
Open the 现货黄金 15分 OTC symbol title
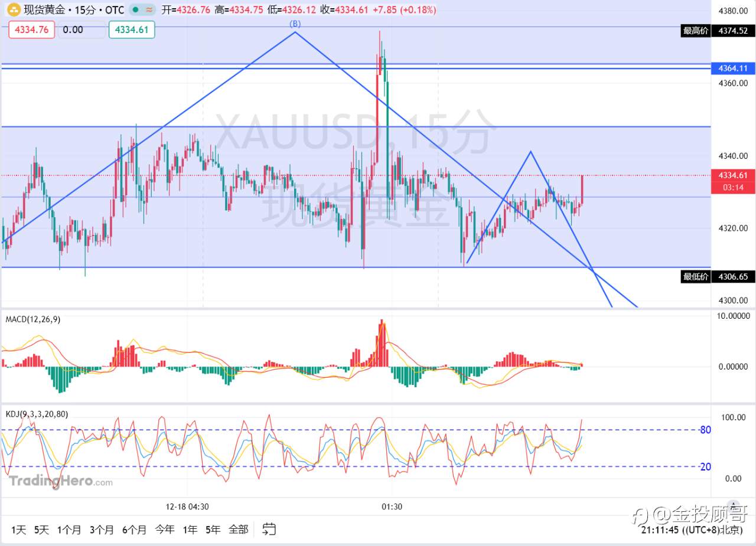pos(74,10)
